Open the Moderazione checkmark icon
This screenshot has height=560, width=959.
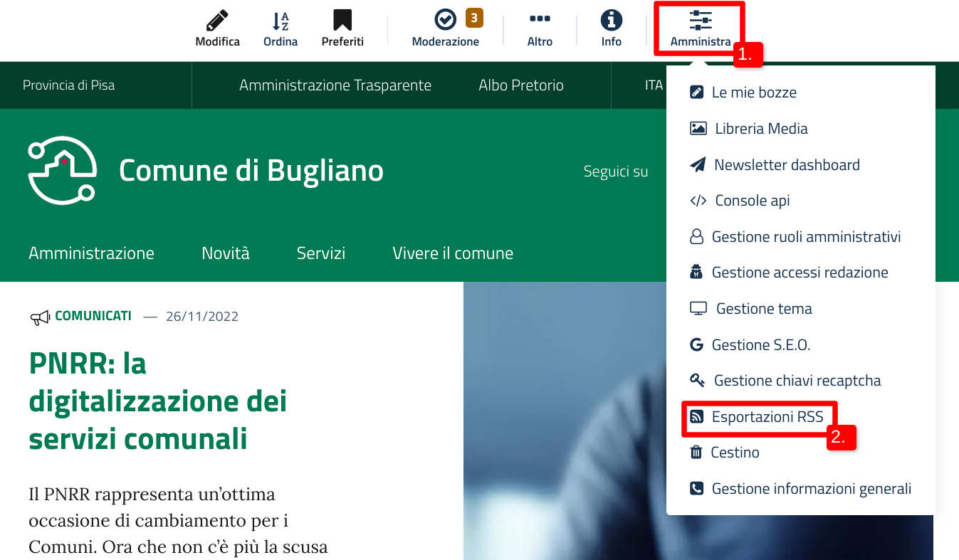click(445, 21)
